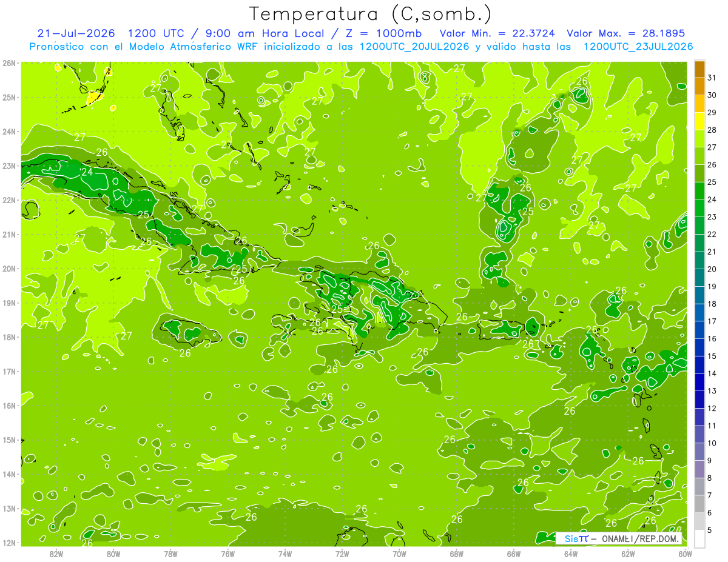728x562 pixels.
Task: Pick the yellow swatch between legend 28 and 29
Action: 699,121
